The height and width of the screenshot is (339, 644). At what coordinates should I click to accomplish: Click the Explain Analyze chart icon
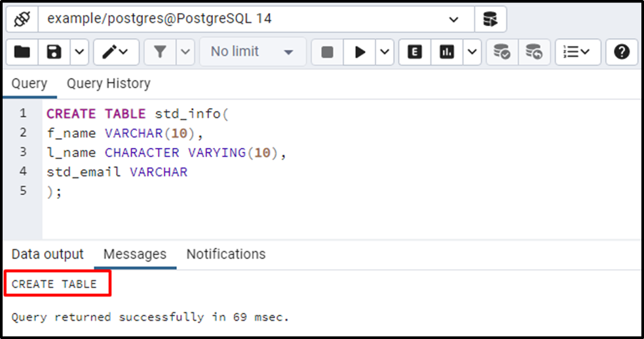pyautogui.click(x=447, y=52)
